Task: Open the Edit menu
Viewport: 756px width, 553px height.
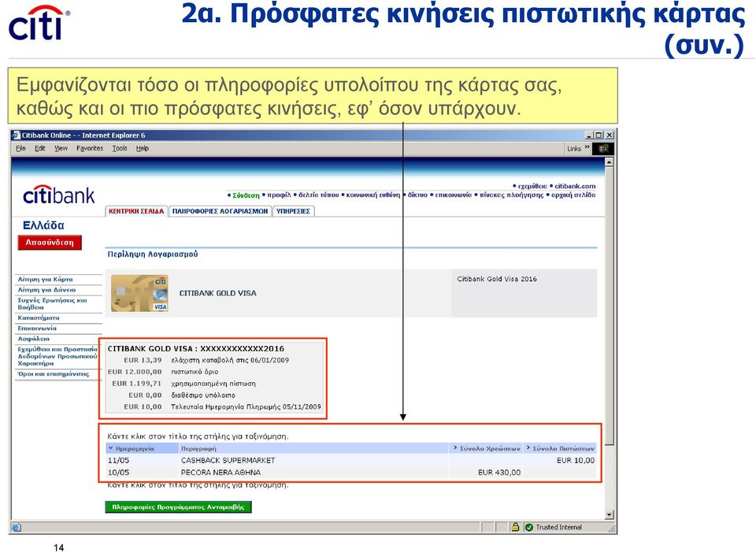Action: point(40,149)
